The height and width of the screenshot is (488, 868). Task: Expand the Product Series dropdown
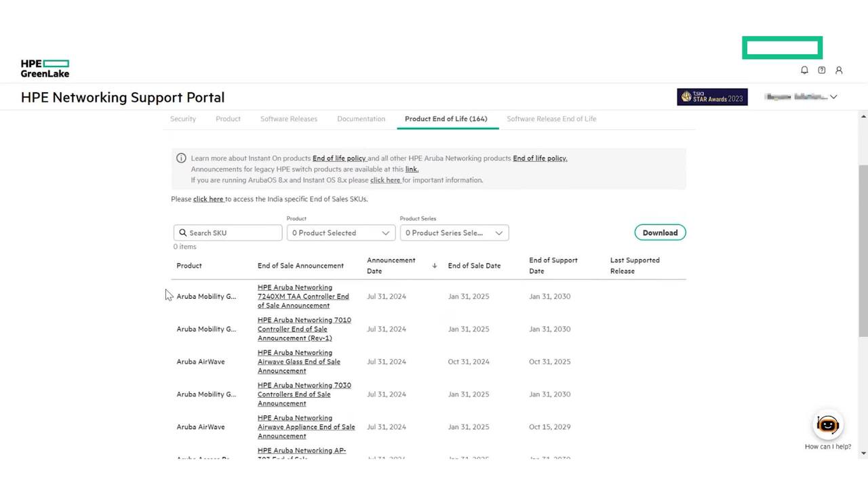point(454,232)
